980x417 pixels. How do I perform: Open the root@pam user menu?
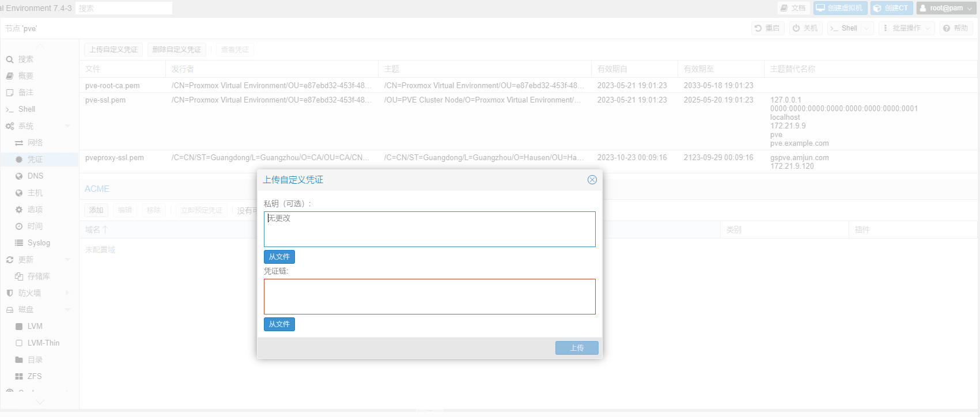945,8
